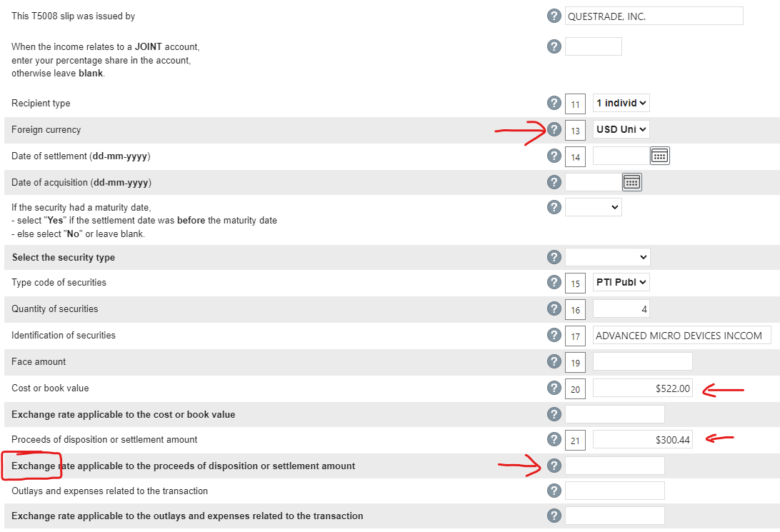
Task: Open help for Recipient type
Action: (x=554, y=104)
